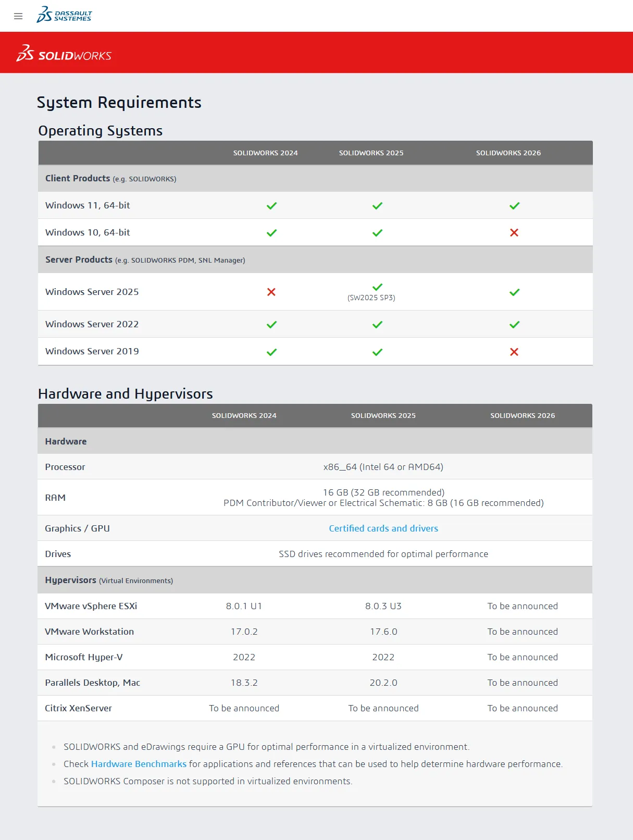Image resolution: width=633 pixels, height=840 pixels.
Task: Click SOLIDWORKS 2025 header in Hardware table
Action: tap(383, 415)
